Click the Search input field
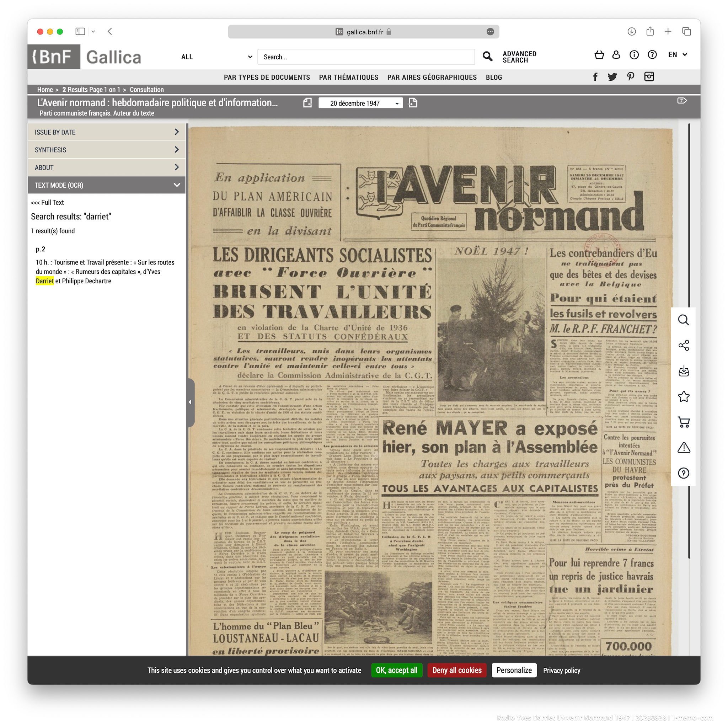This screenshot has height=721, width=728. coord(365,57)
